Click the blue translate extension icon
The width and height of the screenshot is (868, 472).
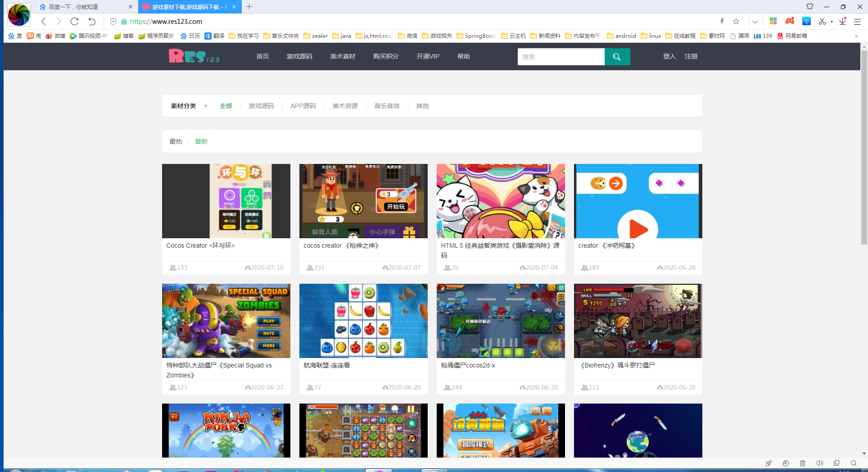click(x=806, y=21)
